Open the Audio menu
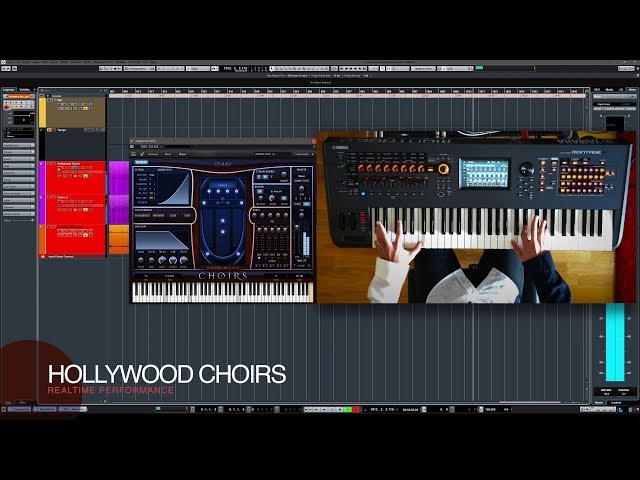The height and width of the screenshot is (480, 640). point(36,62)
